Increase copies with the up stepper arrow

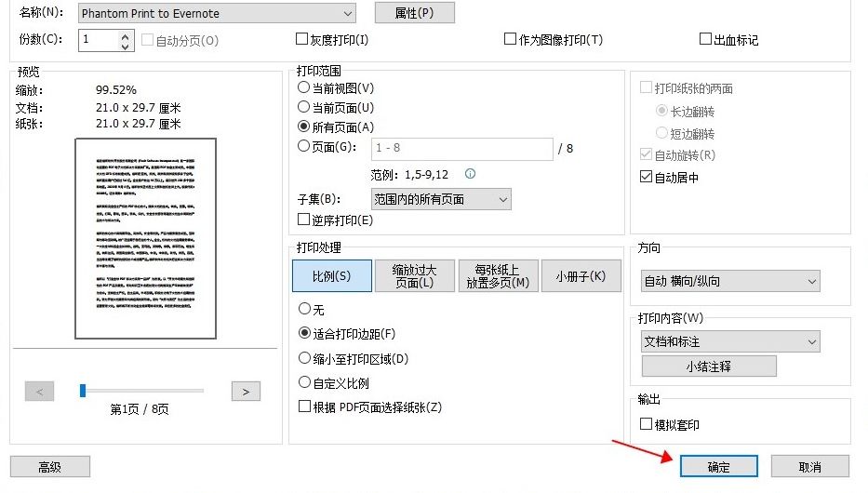coord(126,36)
